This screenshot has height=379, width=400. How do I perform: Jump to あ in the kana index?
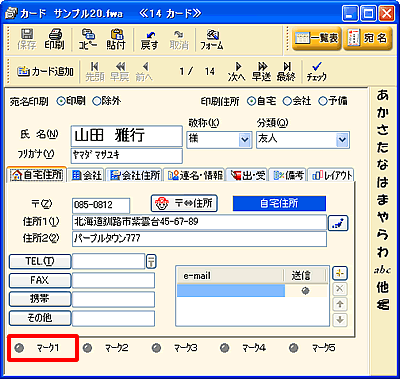[x=383, y=95]
